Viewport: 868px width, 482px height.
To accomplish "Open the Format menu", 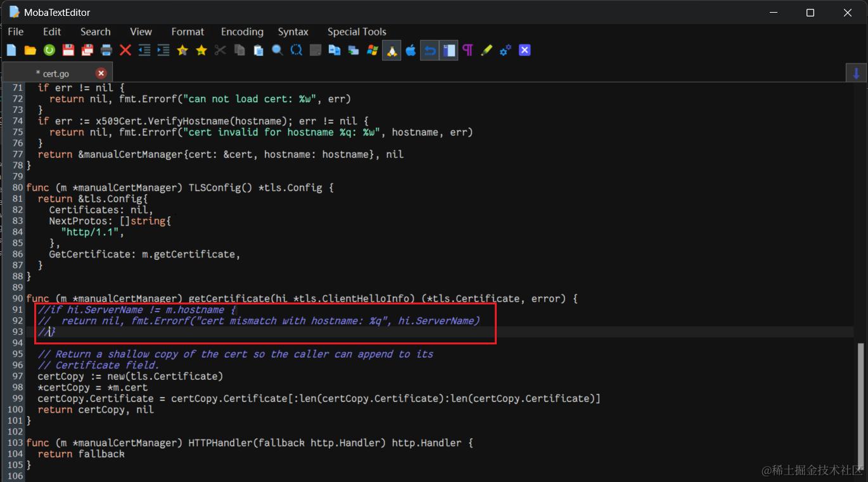I will [x=188, y=32].
